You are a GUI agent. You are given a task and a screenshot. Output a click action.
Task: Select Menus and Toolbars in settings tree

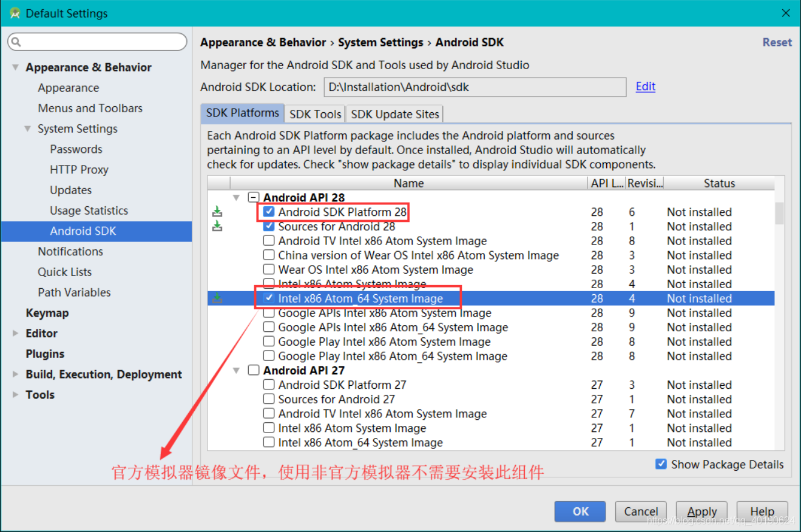tap(90, 108)
